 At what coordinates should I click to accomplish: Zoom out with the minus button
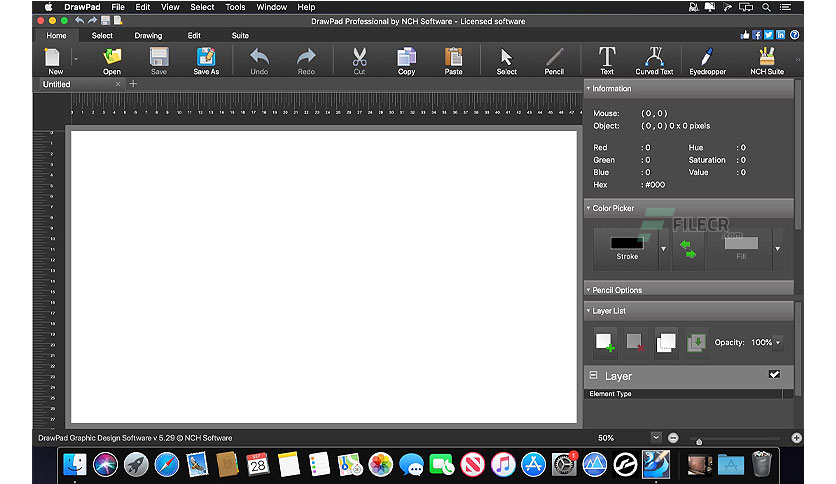[673, 438]
